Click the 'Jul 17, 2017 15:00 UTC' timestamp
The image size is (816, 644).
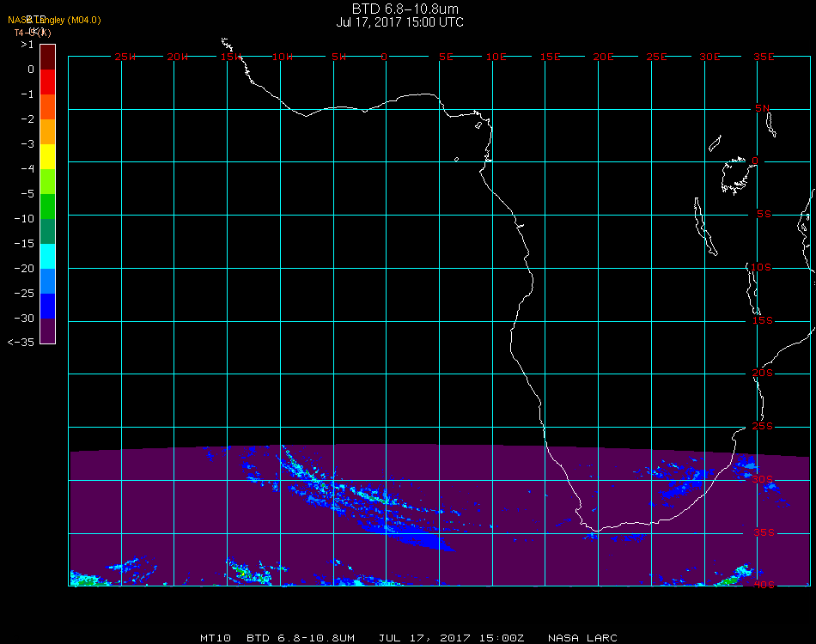(x=399, y=22)
